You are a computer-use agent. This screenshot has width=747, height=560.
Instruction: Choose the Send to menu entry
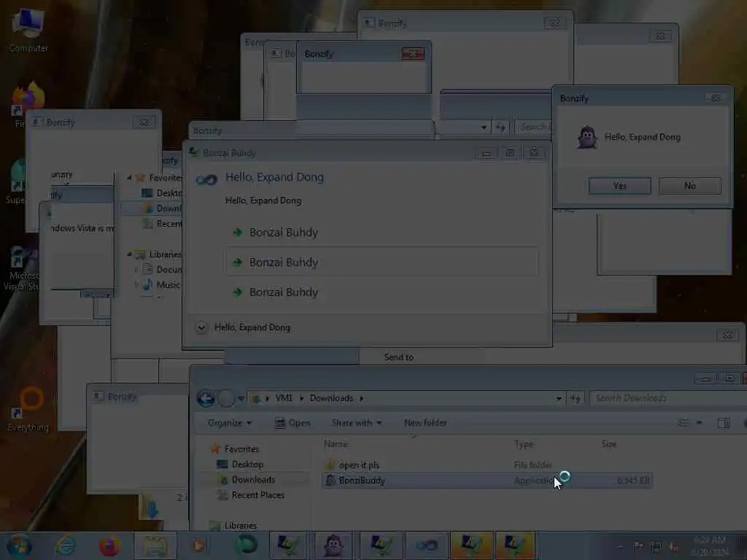pyautogui.click(x=399, y=357)
